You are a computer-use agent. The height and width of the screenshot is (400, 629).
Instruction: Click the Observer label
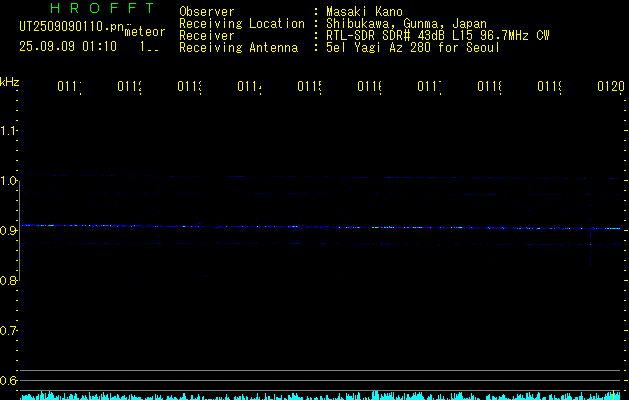click(207, 11)
